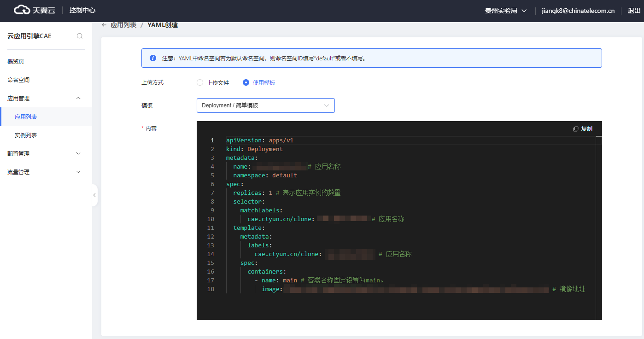Go to 命名空间 in the sidebar
This screenshot has width=644, height=339.
[x=18, y=80]
